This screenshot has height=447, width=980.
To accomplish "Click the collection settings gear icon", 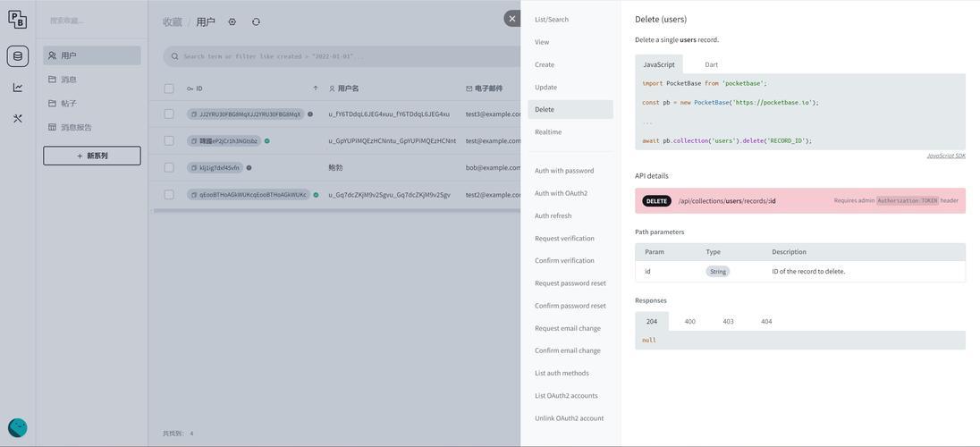I will click(x=232, y=21).
